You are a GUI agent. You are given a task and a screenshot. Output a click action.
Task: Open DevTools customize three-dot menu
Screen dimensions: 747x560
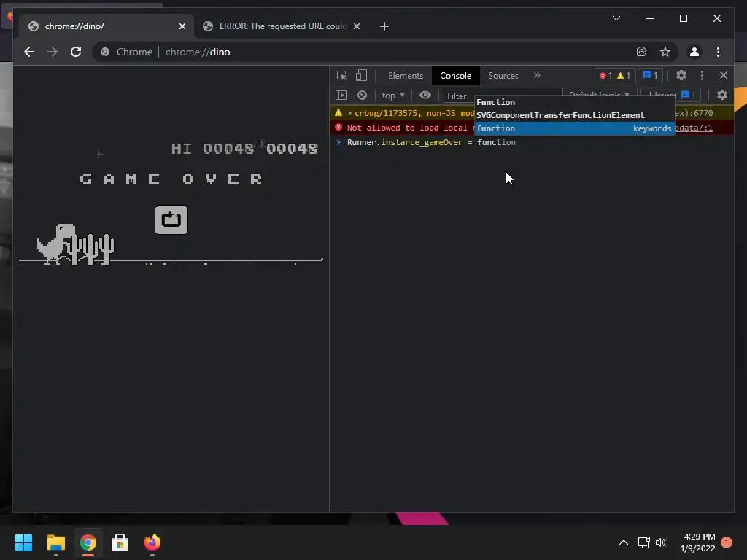tap(702, 75)
